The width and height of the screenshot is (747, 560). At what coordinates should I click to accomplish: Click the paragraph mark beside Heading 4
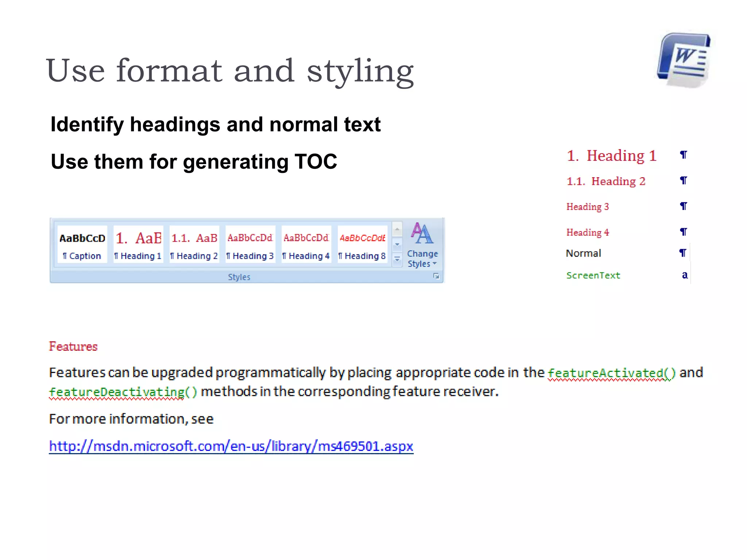coord(684,232)
